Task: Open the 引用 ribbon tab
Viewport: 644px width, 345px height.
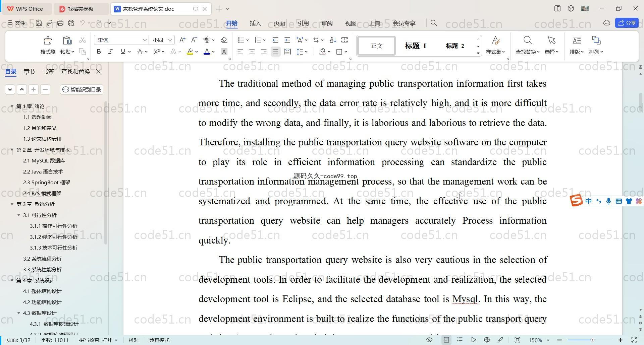Action: (303, 23)
